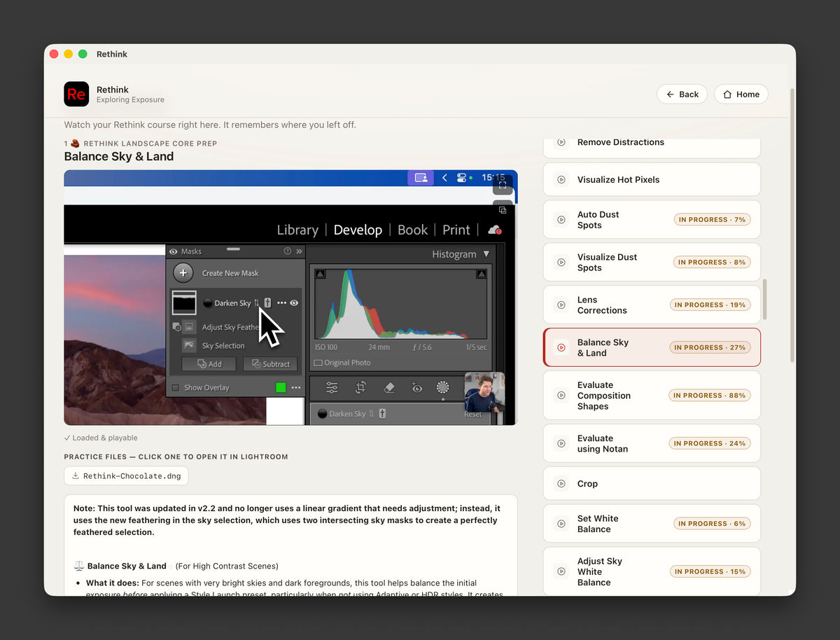Click the Adjust Sky Feather component icon
The height and width of the screenshot is (640, 840).
[x=190, y=327]
